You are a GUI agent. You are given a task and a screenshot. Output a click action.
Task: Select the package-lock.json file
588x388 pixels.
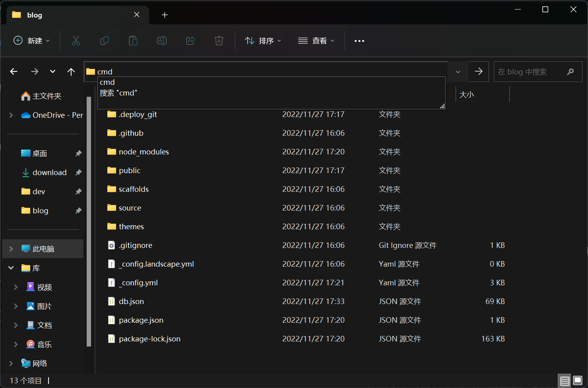(x=149, y=339)
